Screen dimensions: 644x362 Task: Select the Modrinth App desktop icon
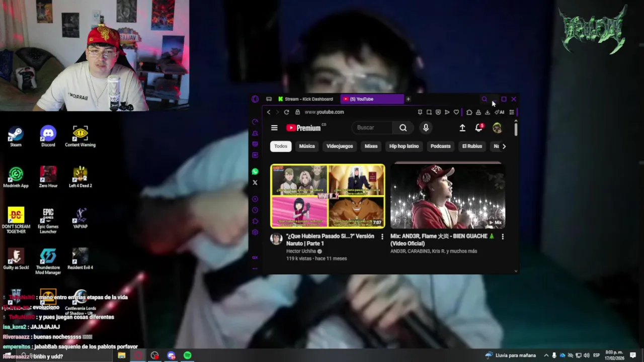tap(16, 177)
